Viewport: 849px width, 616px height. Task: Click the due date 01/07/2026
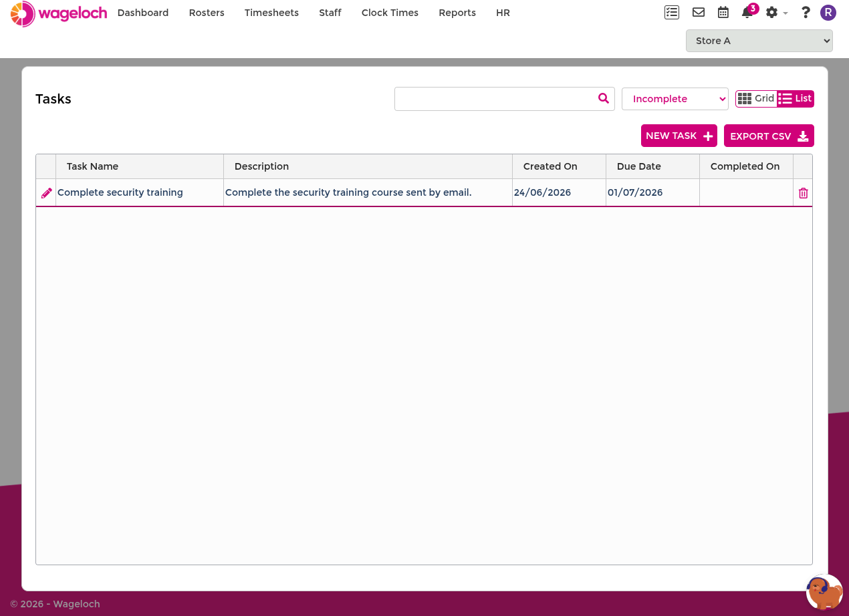(635, 192)
